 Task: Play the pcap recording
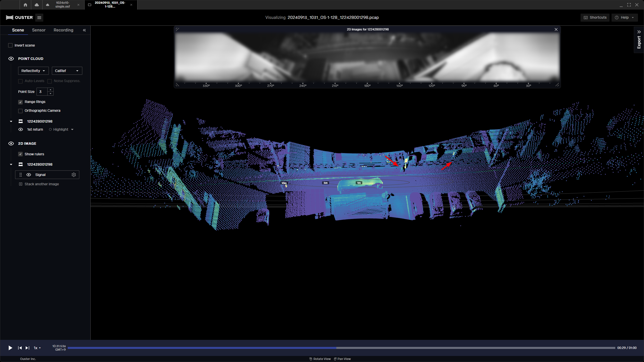pos(10,348)
